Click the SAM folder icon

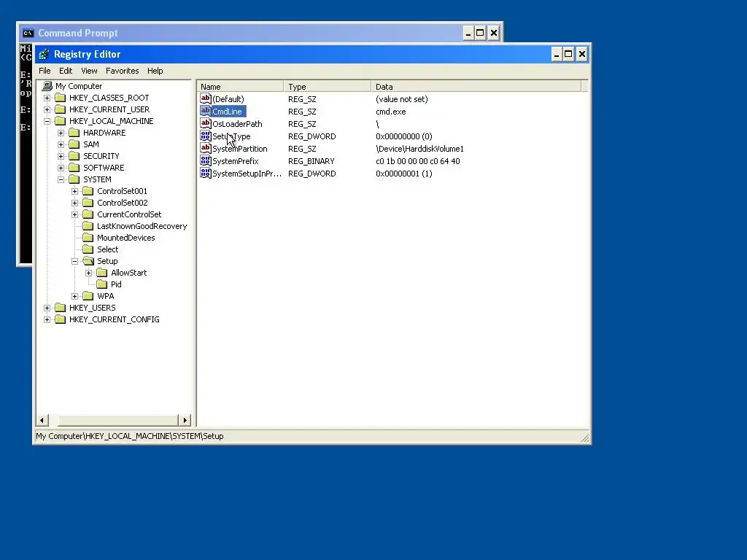coord(74,144)
